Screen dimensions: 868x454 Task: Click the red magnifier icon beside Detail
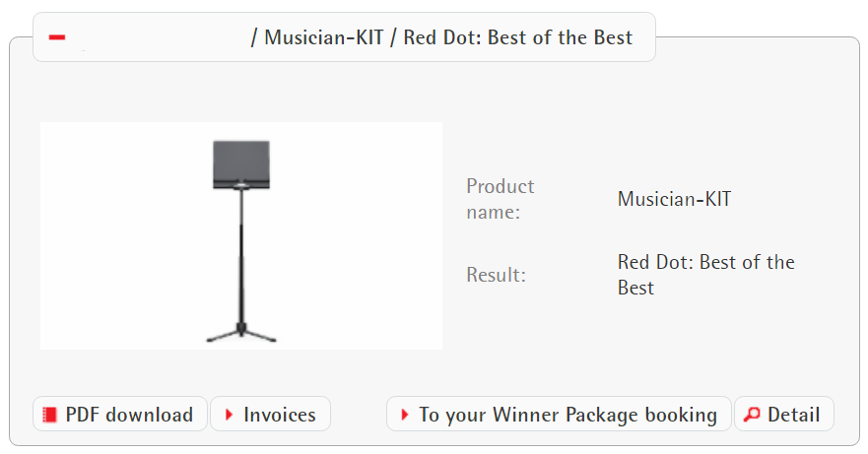tap(752, 415)
